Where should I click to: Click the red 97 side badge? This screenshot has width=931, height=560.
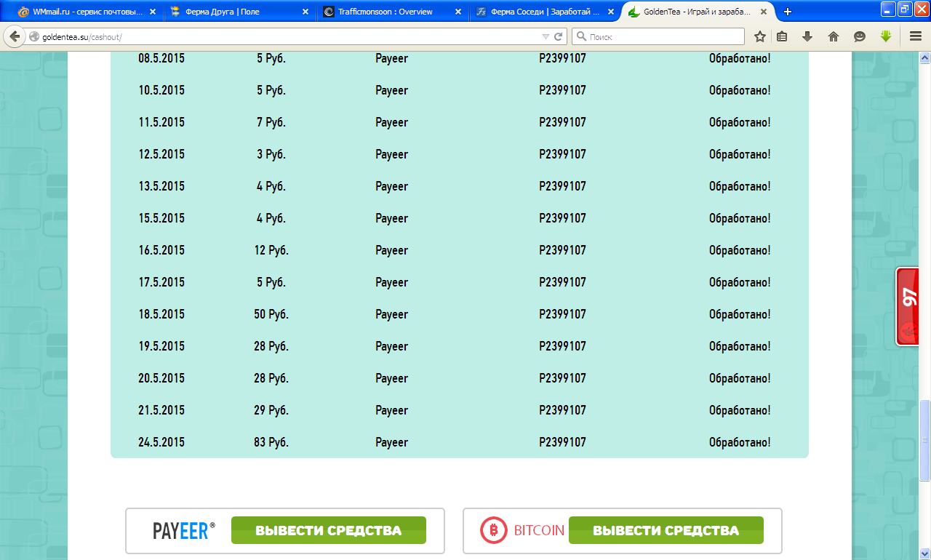(x=908, y=307)
